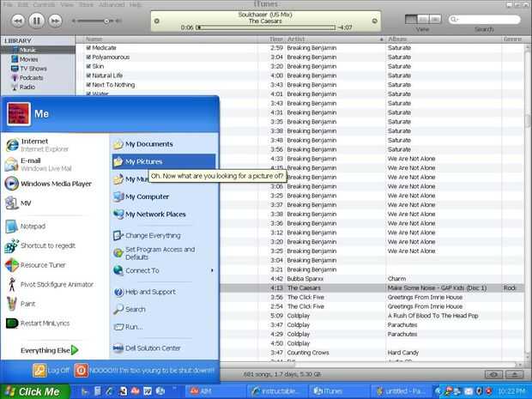Image resolution: width=532 pixels, height=399 pixels.
Task: Click the Log Off button
Action: [51, 371]
